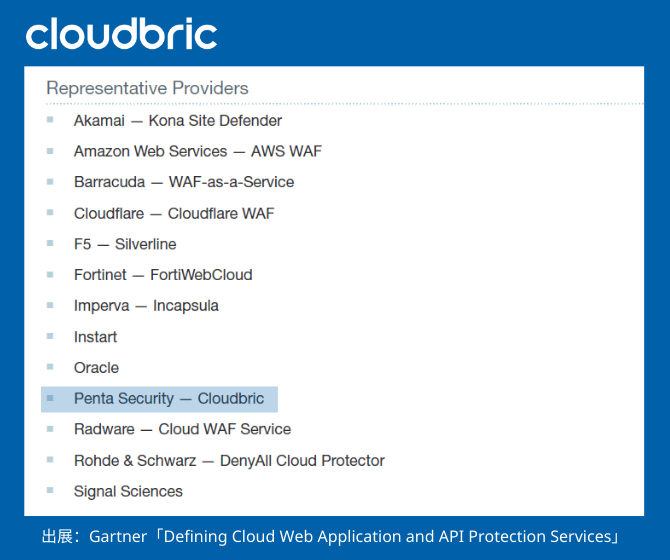Click 'Akamai — Kona Site Defender' entry
The height and width of the screenshot is (560, 670).
(178, 120)
